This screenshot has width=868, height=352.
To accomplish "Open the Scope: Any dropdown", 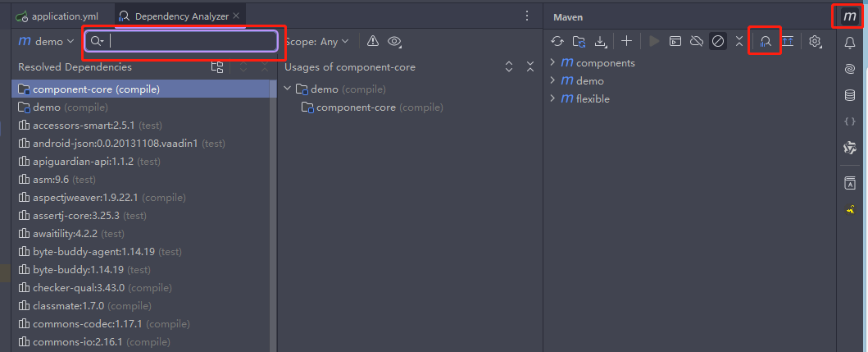I will click(317, 41).
